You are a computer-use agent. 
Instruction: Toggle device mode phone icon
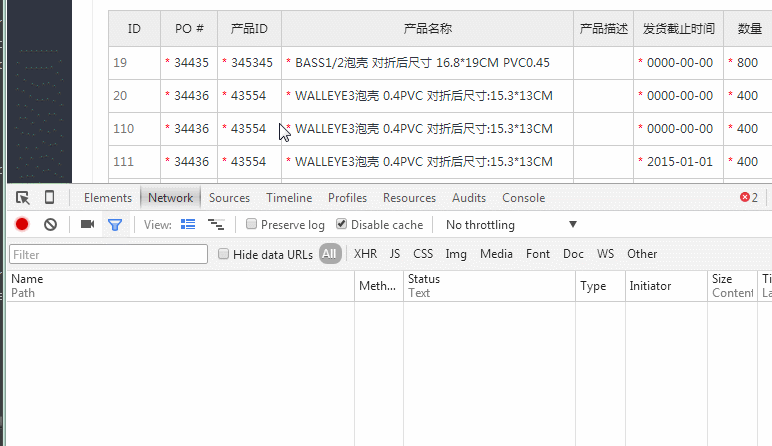pos(49,197)
